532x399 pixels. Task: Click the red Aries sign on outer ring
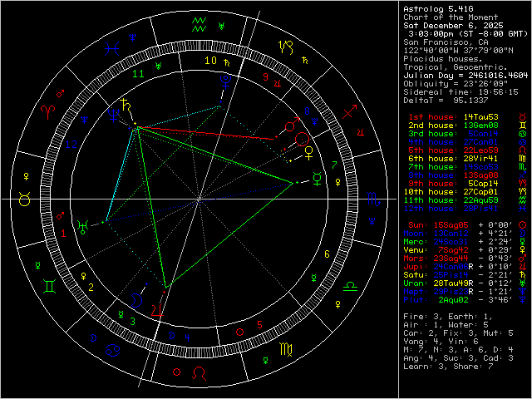coord(47,111)
